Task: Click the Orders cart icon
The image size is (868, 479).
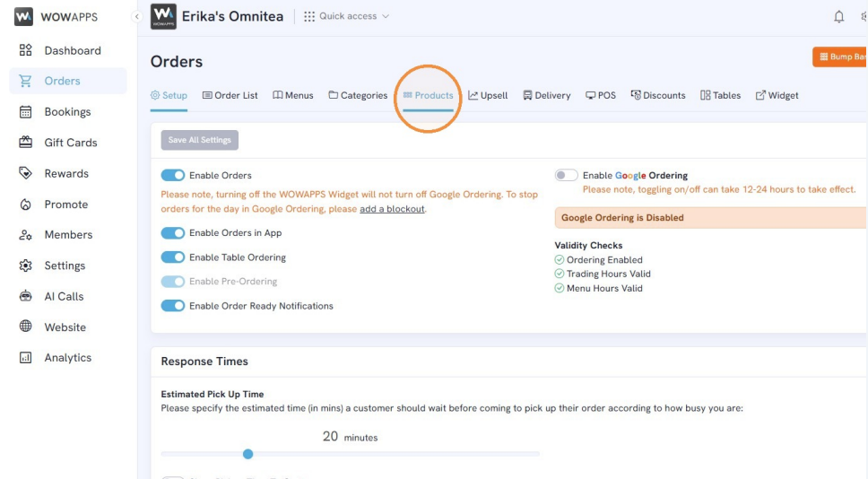Action: point(25,81)
